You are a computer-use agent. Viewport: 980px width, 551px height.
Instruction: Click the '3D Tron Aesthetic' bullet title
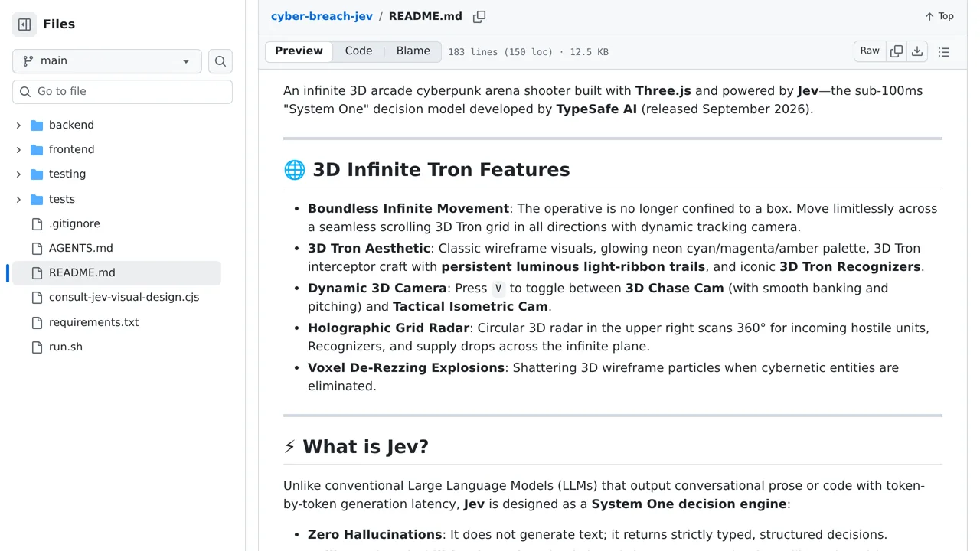point(369,249)
